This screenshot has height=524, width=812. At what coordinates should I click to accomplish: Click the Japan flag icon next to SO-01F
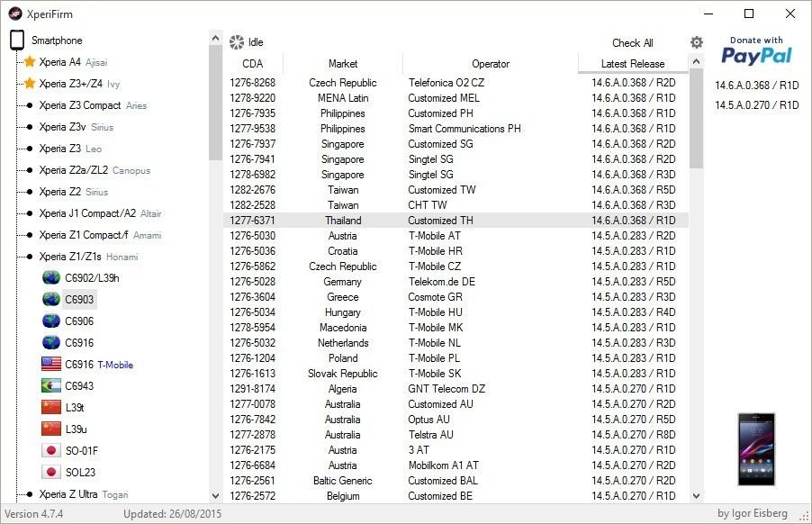click(51, 450)
